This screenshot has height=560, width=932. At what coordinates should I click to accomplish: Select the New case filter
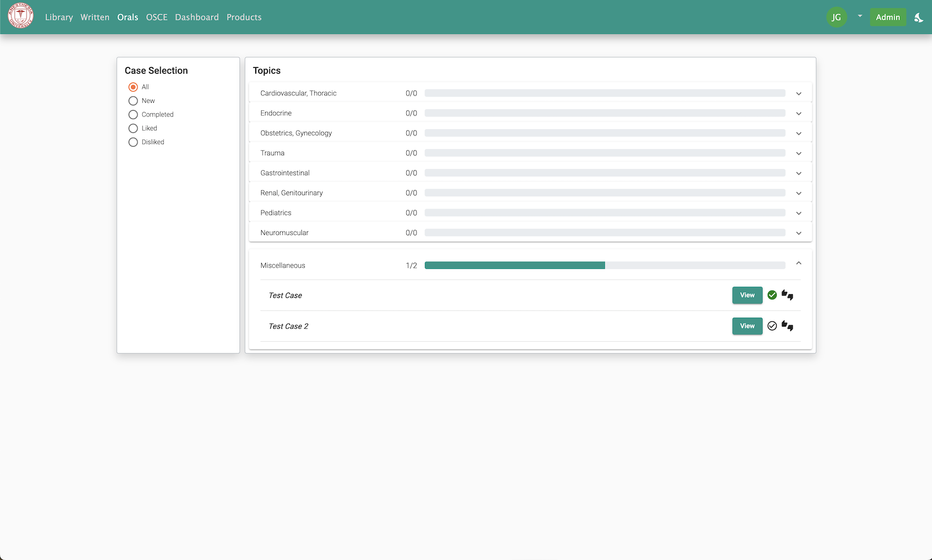coord(133,101)
